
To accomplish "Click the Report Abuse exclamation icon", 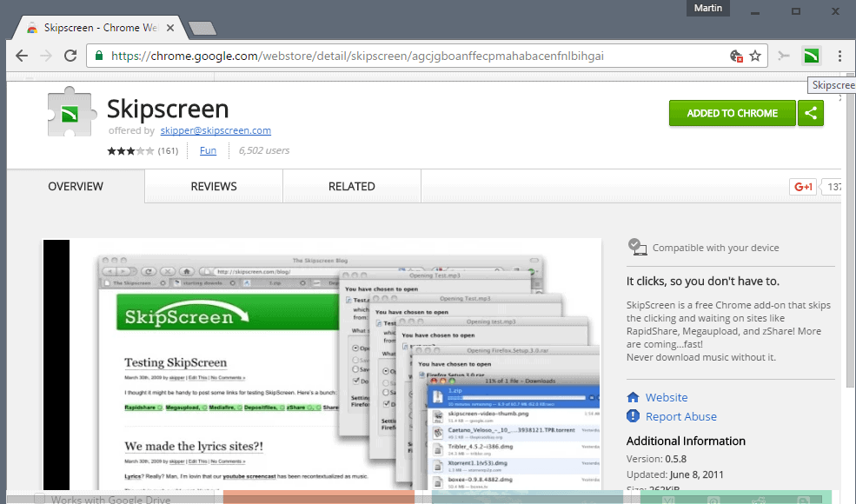I will pos(634,416).
